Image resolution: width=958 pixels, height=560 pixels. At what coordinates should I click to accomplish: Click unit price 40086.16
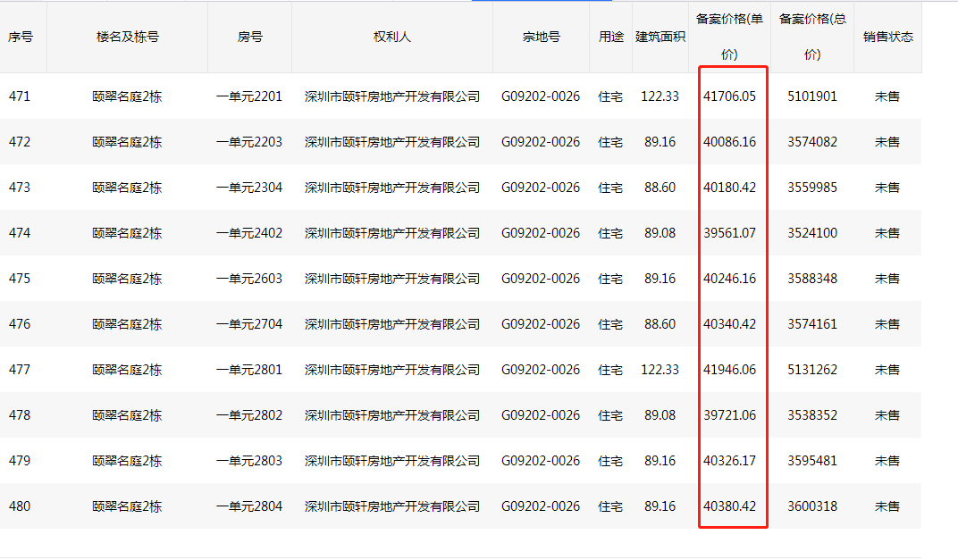[x=729, y=142]
